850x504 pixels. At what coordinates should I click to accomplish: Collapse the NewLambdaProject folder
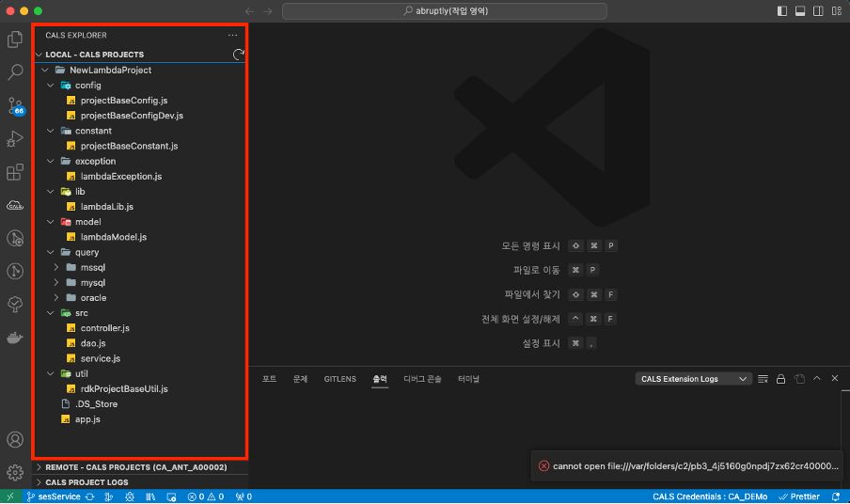click(45, 70)
